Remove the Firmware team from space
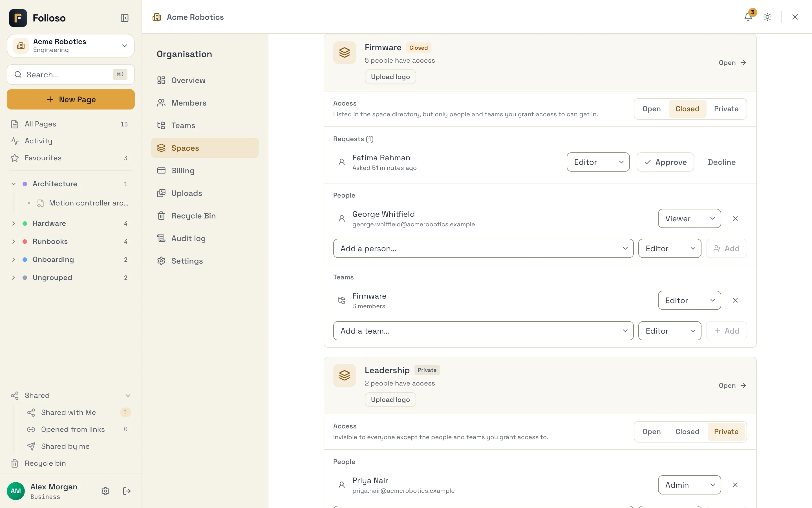Screen dimensions: 812x508 pos(735,300)
